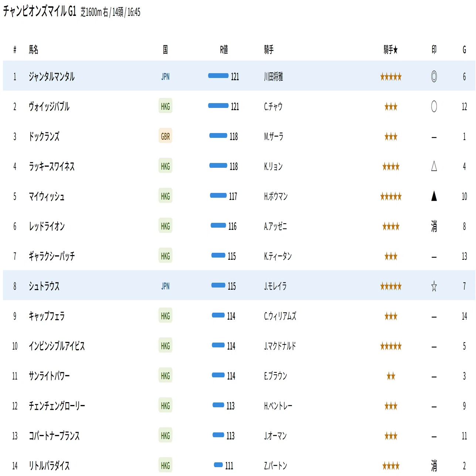Click the four-star rating of A.アッゼニ
Viewport: 476px width, 476px height.
click(x=391, y=227)
